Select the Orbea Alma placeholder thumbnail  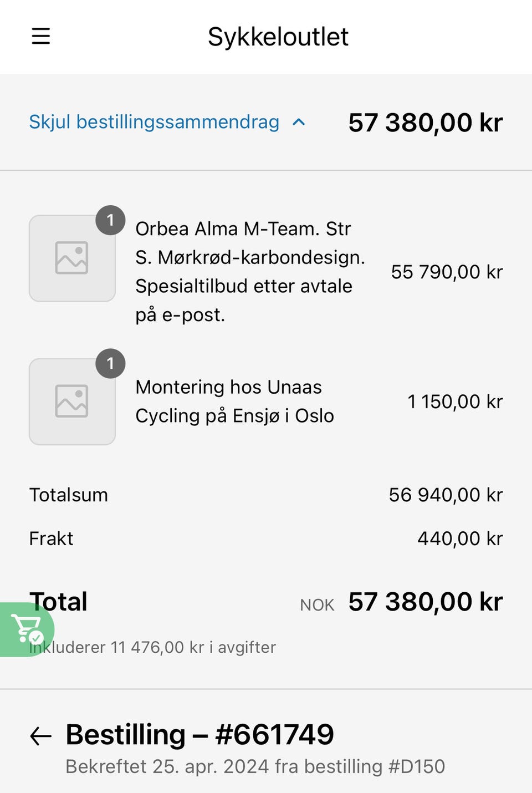(x=72, y=258)
